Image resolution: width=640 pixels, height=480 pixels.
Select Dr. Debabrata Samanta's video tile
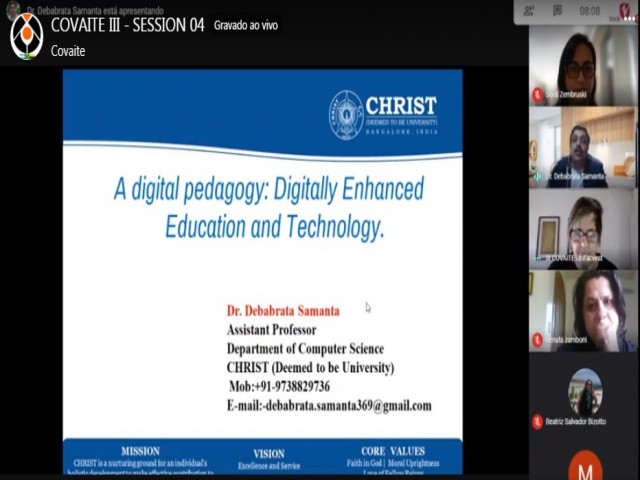pos(582,148)
